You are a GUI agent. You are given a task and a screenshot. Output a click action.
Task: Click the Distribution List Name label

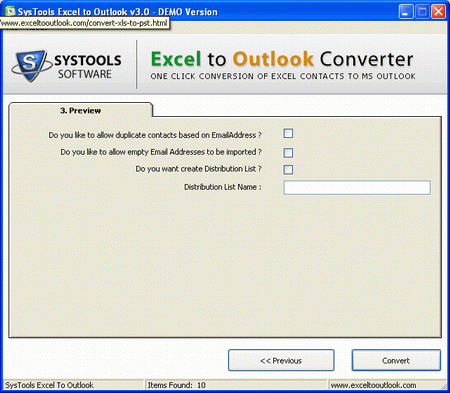tap(223, 187)
